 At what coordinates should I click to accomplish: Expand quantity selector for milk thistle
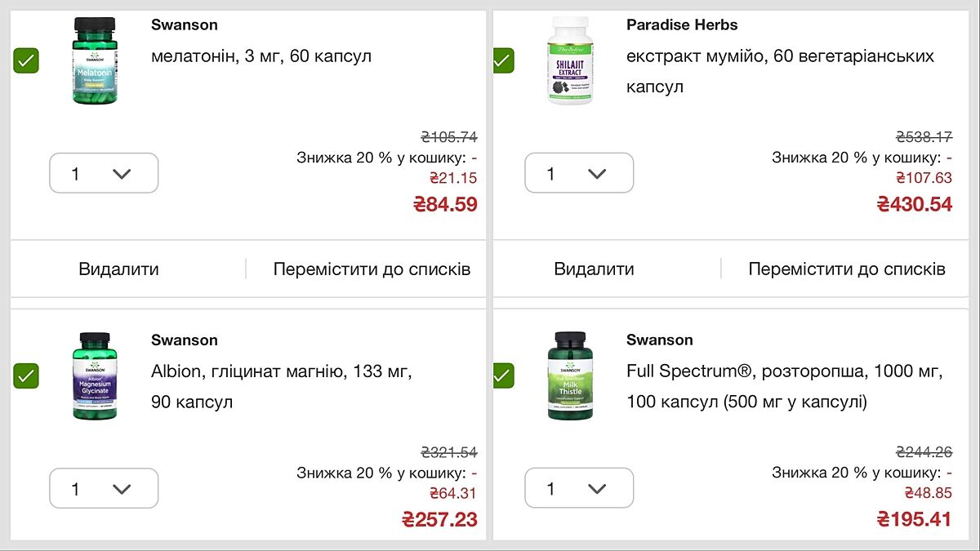tap(579, 488)
